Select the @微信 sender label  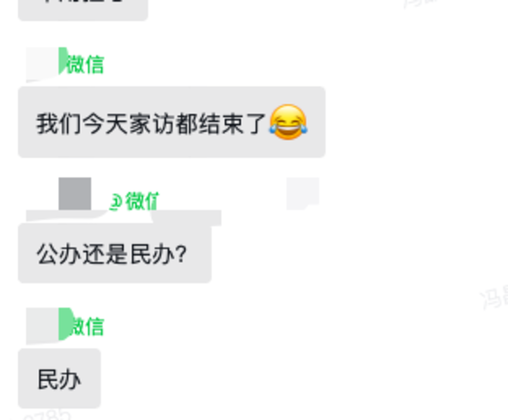(134, 201)
